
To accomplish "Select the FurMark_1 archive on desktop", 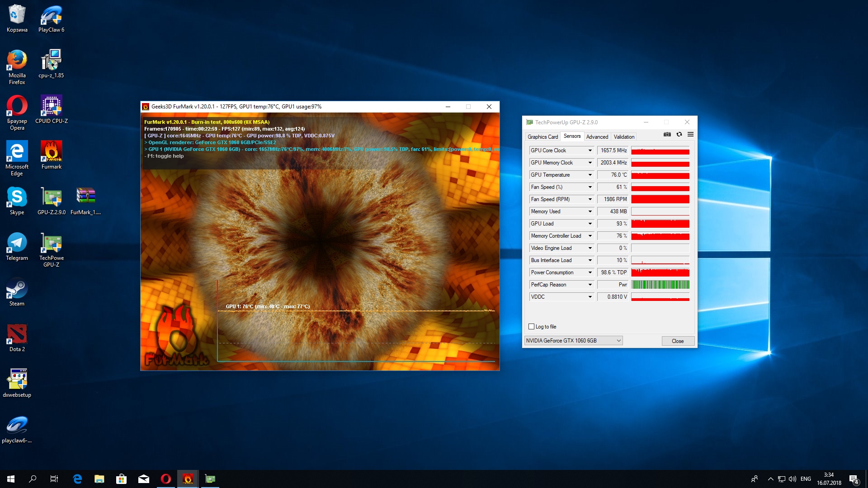I will click(x=85, y=201).
